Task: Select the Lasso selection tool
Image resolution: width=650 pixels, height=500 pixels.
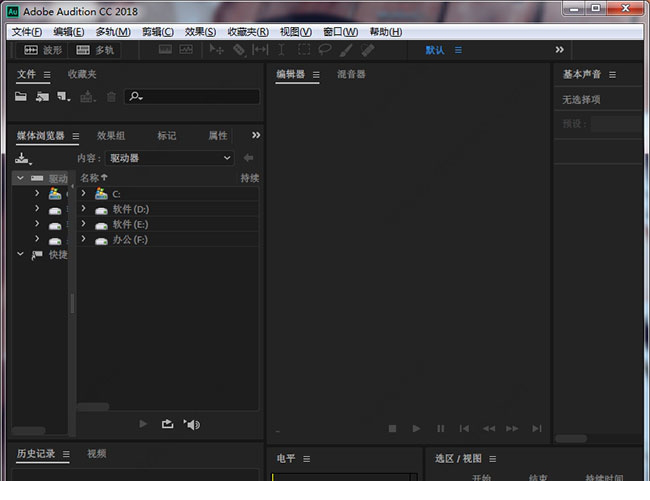Action: pos(325,50)
